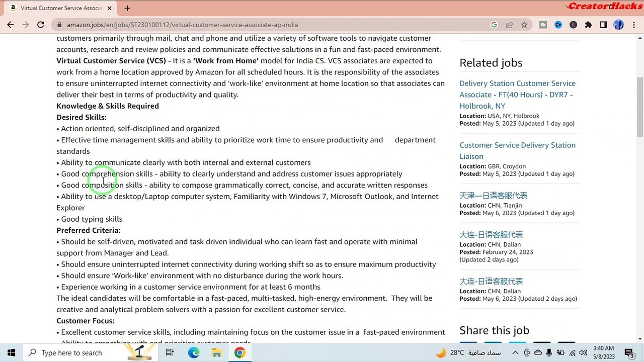644x362 pixels.
Task: Open the Chrome three-dot menu
Action: point(633,25)
